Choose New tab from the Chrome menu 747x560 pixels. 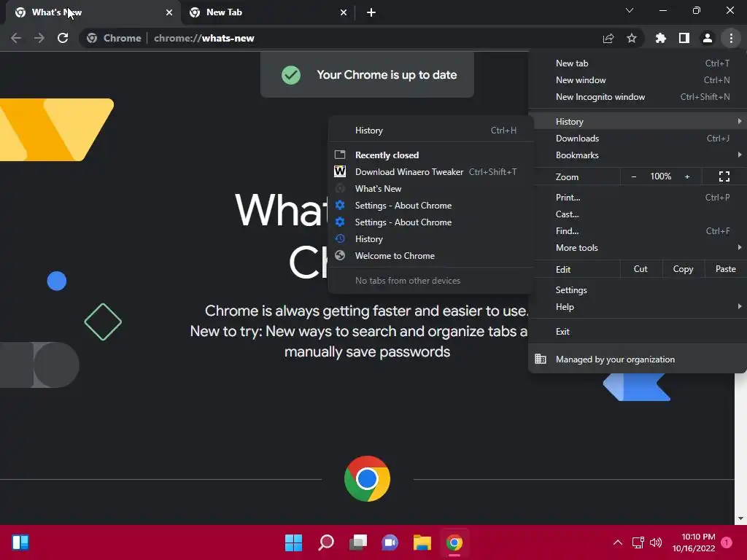(638, 63)
